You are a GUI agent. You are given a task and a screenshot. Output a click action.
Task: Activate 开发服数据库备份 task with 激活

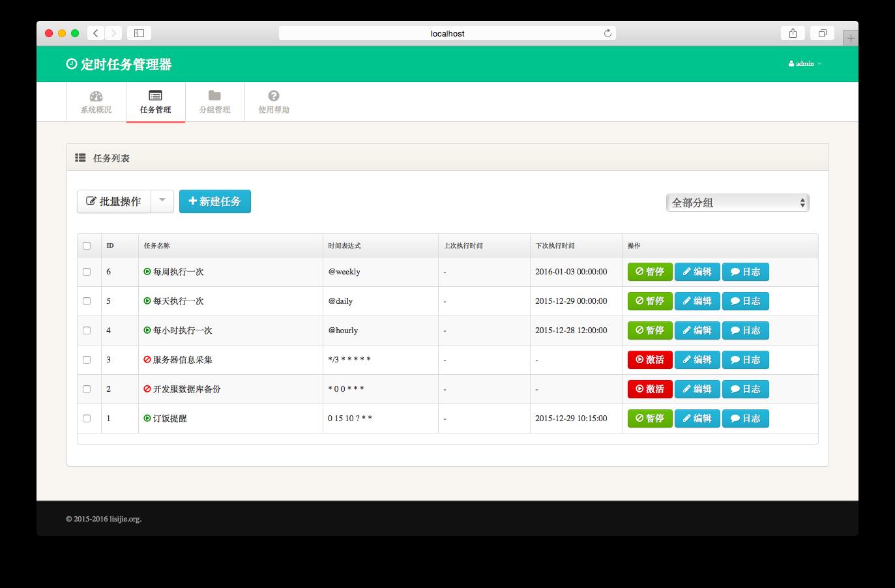point(649,389)
